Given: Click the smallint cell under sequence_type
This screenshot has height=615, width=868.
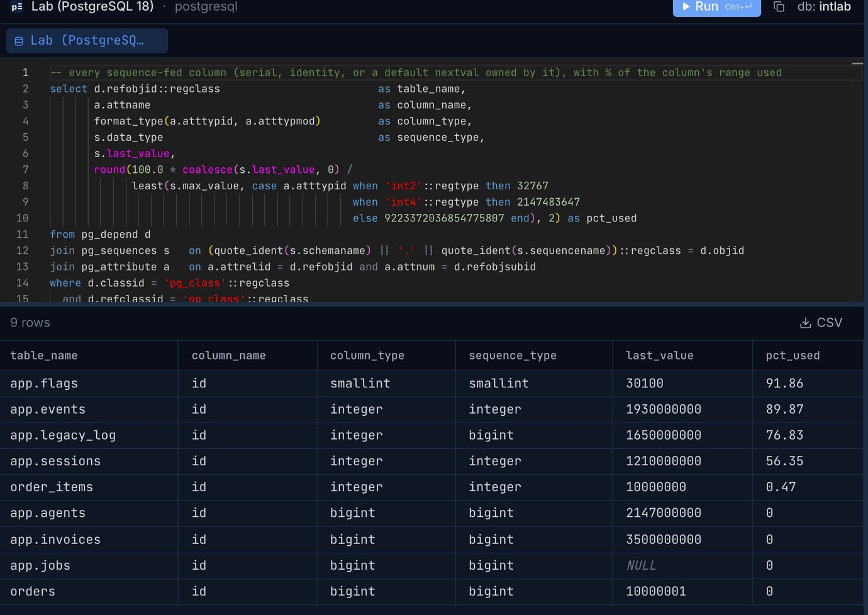Looking at the screenshot, I should [x=534, y=383].
